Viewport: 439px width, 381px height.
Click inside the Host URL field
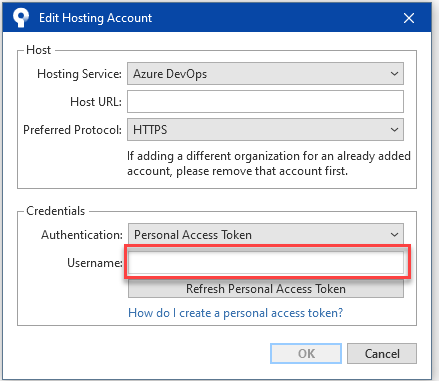click(x=265, y=101)
